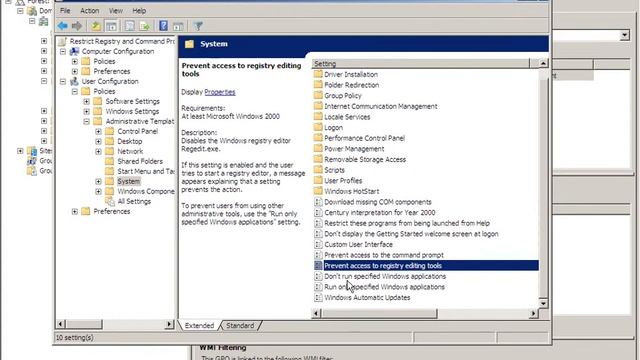Click the Shared Folders folder icon in tree
Screen dimensions: 640x360
click(109, 161)
